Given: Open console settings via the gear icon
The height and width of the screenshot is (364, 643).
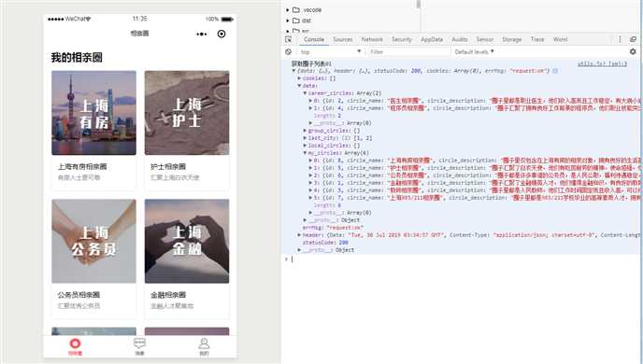Looking at the screenshot, I should [633, 51].
